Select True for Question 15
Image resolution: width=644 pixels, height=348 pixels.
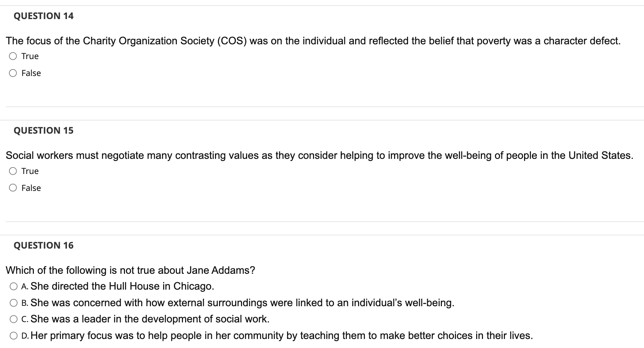(x=13, y=171)
